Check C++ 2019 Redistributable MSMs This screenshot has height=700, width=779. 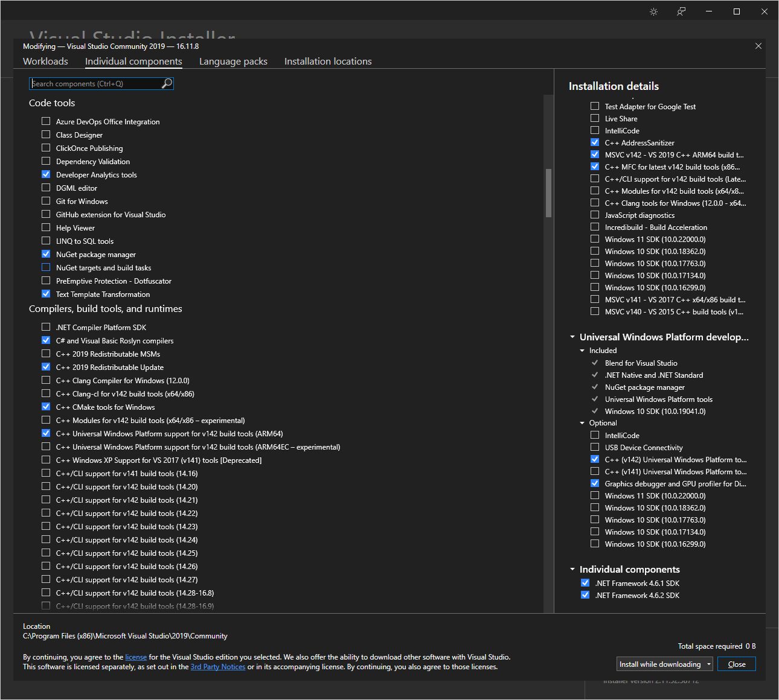46,354
